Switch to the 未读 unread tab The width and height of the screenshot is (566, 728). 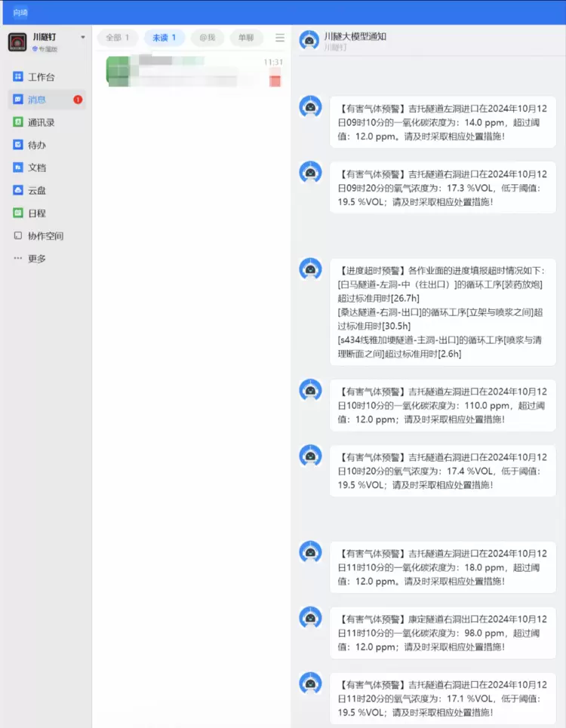(164, 38)
